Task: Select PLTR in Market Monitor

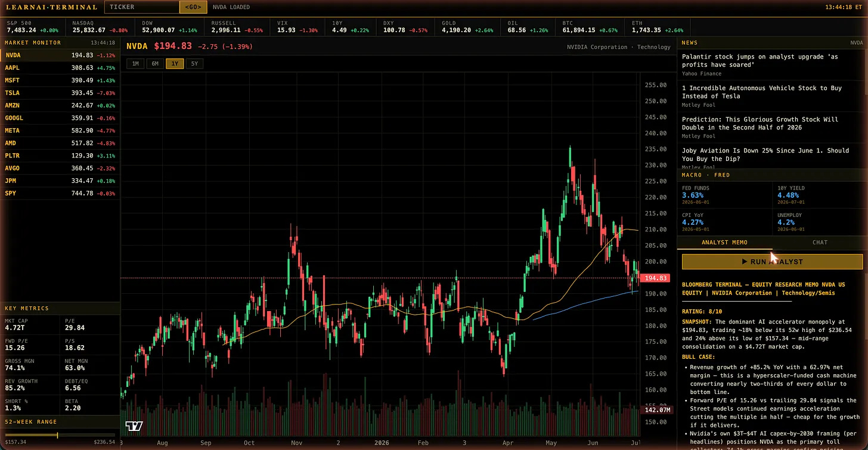Action: click(x=60, y=156)
